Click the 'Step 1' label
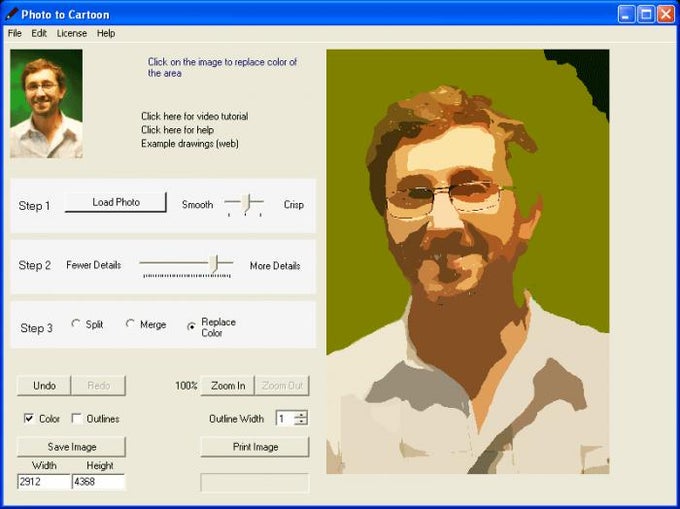The height and width of the screenshot is (509, 680). click(34, 206)
